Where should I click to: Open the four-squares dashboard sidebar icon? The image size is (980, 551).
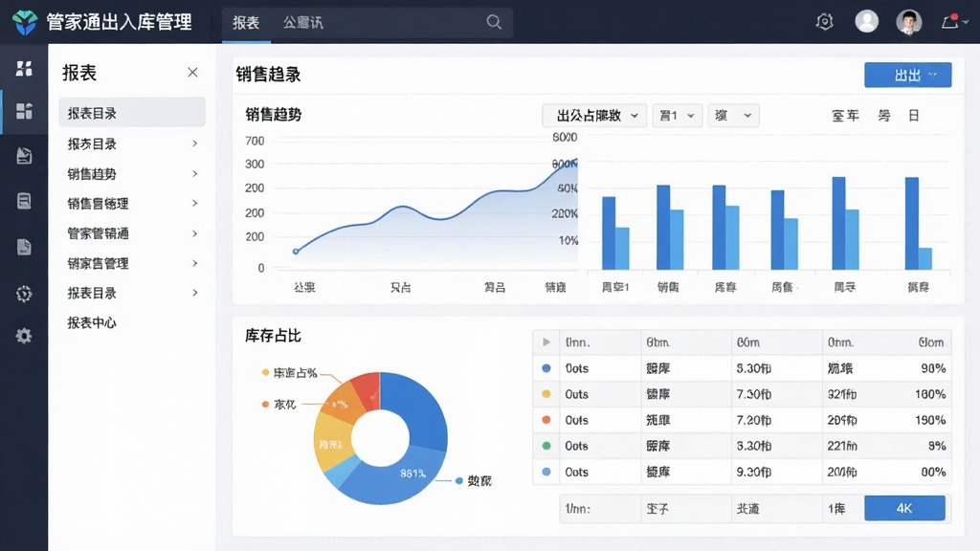click(24, 69)
